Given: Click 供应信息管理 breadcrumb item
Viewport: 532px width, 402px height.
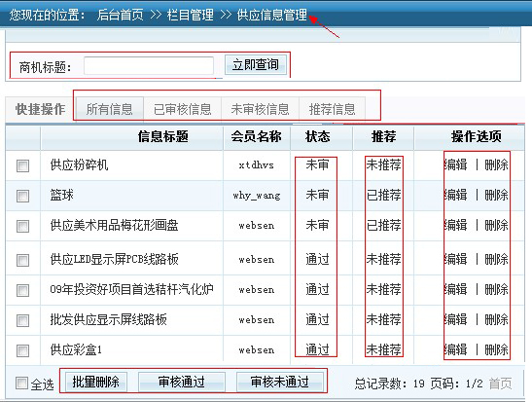Looking at the screenshot, I should click(272, 15).
